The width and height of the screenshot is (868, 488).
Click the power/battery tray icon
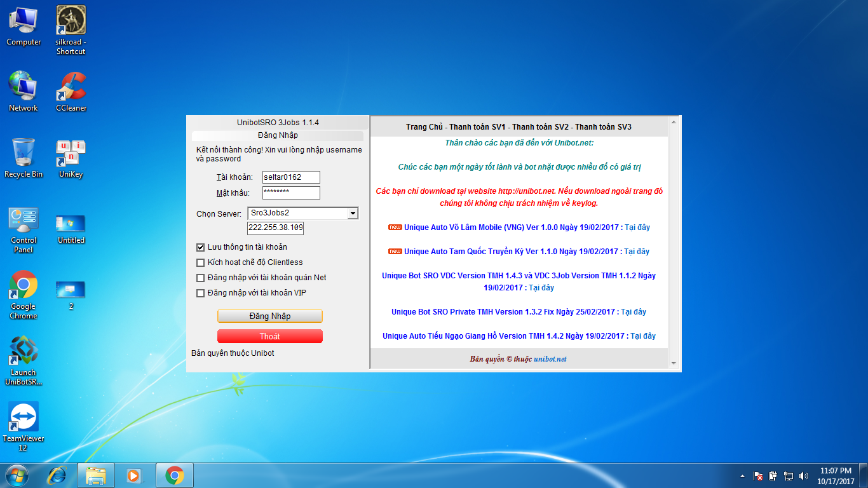[773, 475]
